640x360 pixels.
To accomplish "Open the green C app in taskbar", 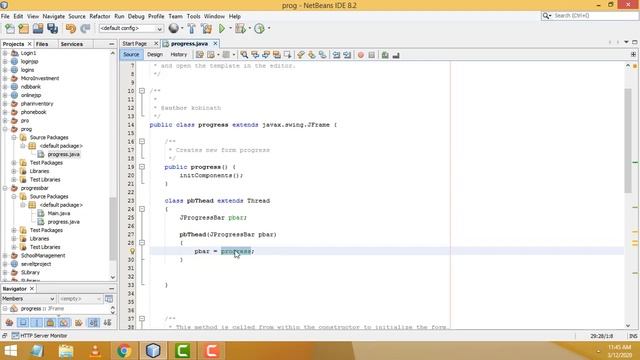I will 182,351.
